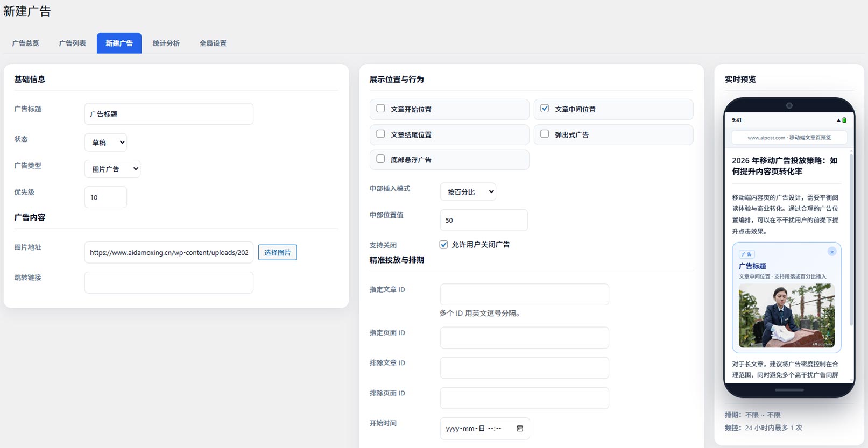The height and width of the screenshot is (448, 868).
Task: Click the 实时预览 panel heading
Action: click(x=740, y=79)
